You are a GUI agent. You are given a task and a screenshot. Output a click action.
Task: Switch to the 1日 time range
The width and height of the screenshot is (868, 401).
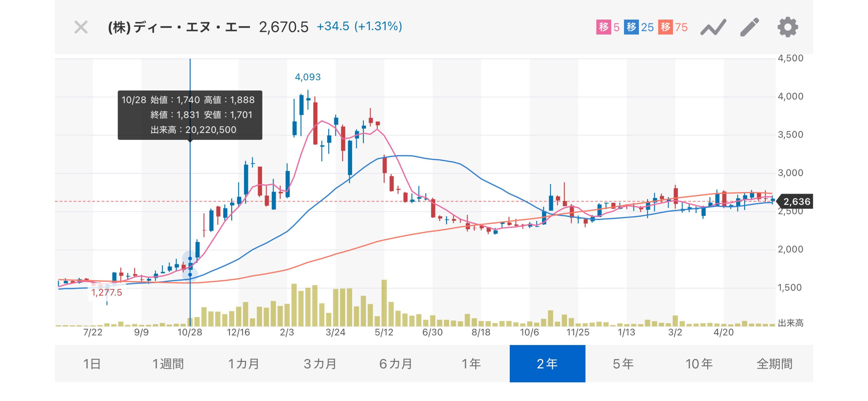[93, 364]
